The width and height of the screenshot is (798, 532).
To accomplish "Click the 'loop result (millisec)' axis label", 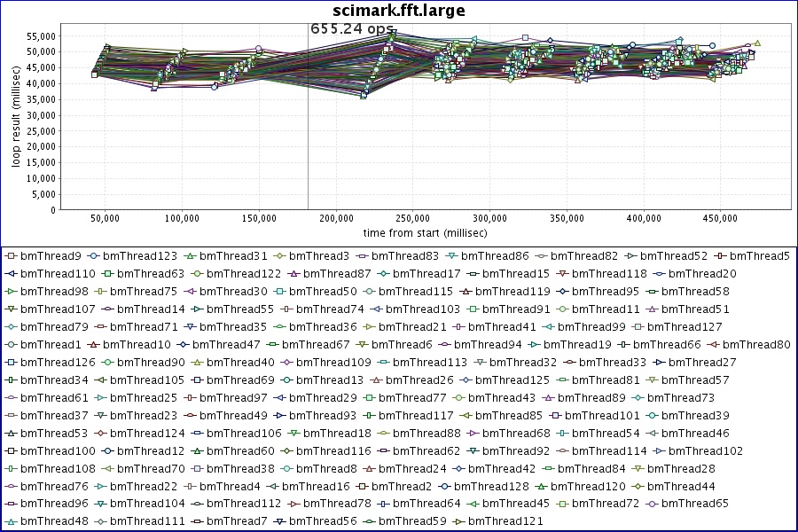I will pos(15,121).
